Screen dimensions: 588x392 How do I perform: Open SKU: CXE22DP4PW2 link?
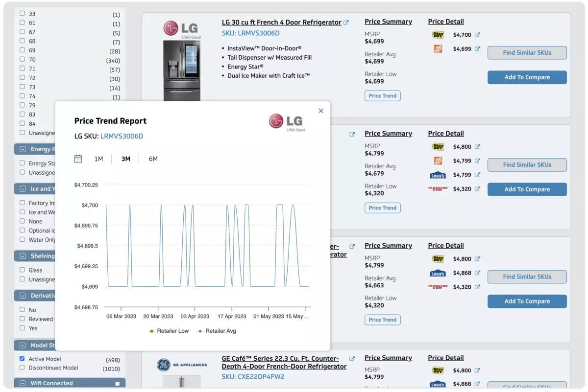pos(253,377)
